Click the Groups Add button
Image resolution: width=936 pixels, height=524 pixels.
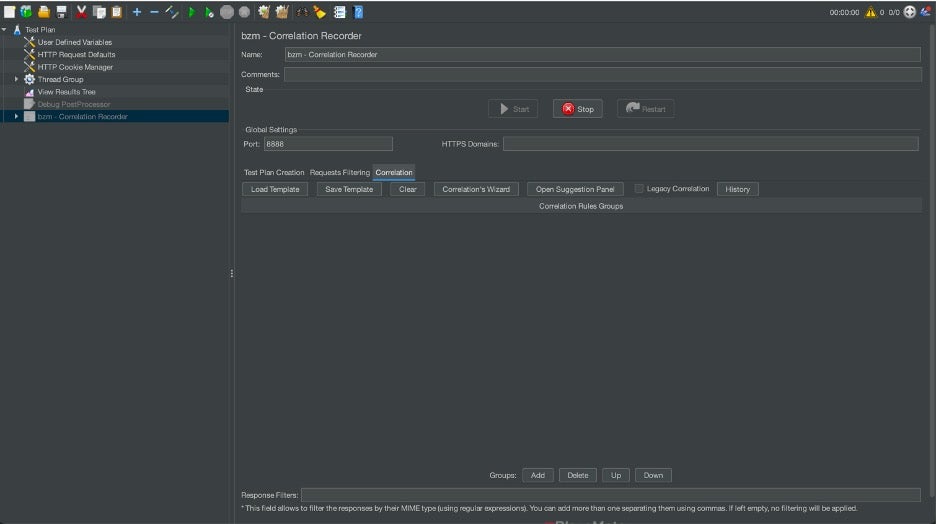[x=538, y=475]
